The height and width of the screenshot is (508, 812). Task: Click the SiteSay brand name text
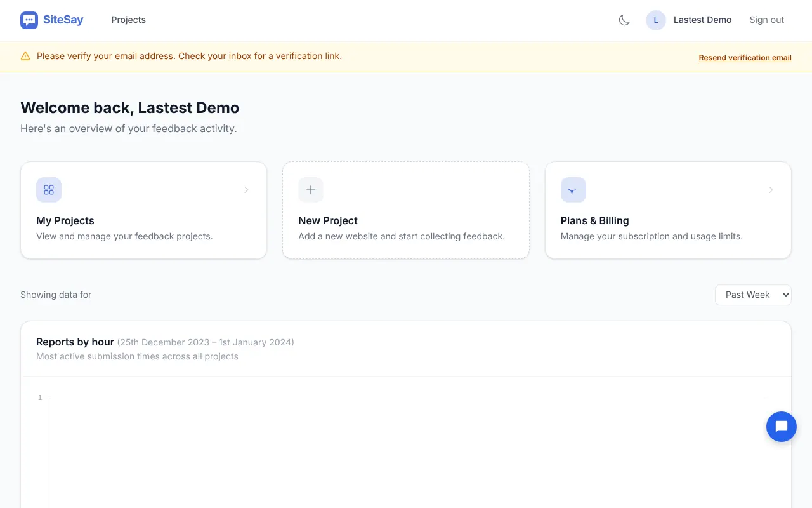tap(63, 20)
